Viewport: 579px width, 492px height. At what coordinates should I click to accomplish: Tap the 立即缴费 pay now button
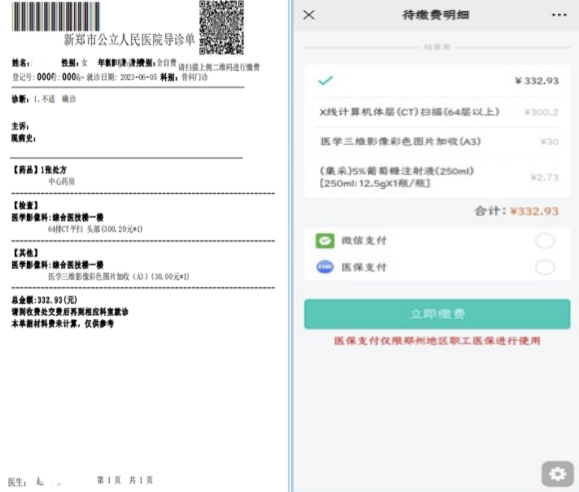(x=437, y=314)
